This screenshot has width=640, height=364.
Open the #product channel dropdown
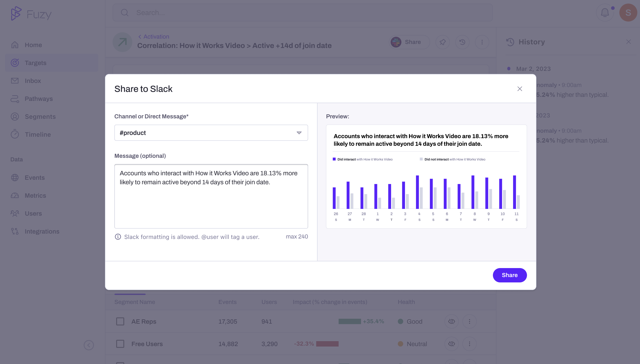211,133
